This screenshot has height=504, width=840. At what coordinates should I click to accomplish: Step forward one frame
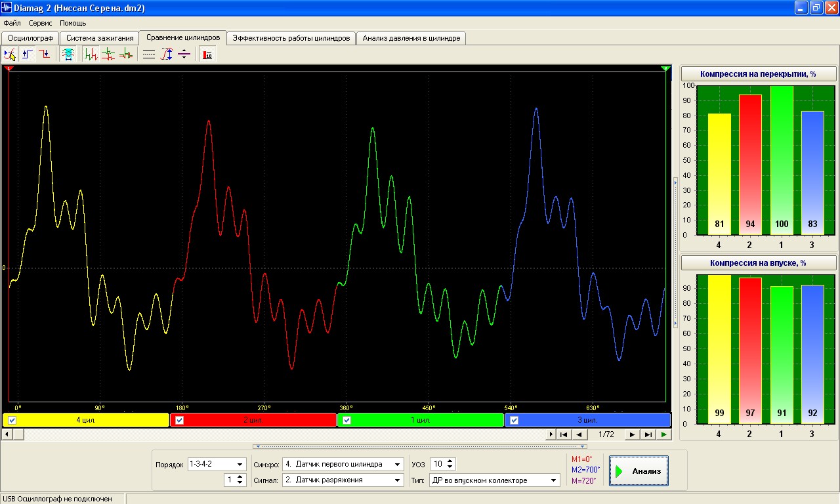(x=632, y=434)
